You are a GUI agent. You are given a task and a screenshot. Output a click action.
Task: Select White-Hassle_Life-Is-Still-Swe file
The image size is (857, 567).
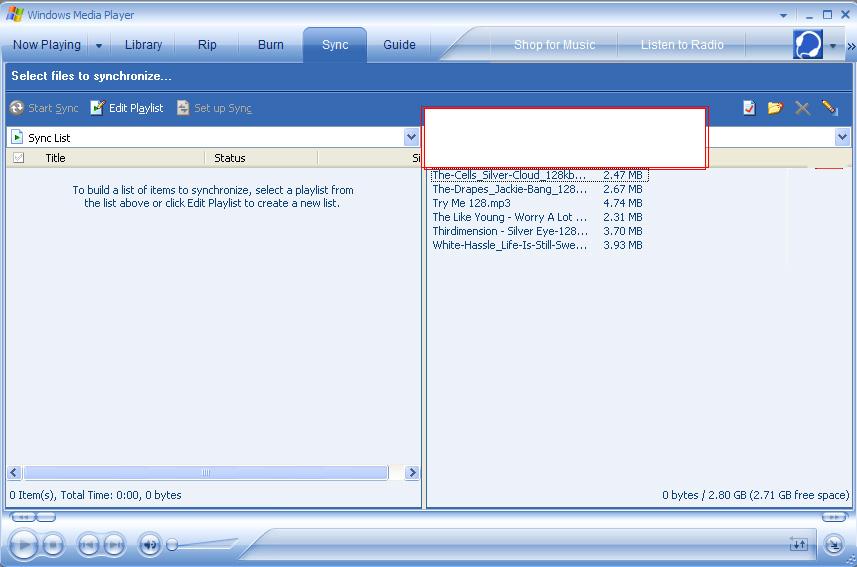coord(538,245)
